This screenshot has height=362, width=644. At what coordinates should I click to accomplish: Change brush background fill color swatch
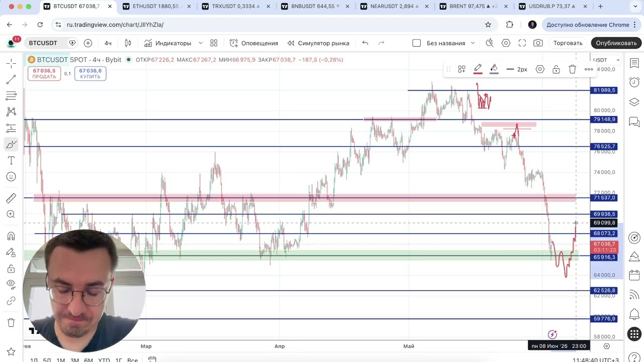pyautogui.click(x=494, y=69)
